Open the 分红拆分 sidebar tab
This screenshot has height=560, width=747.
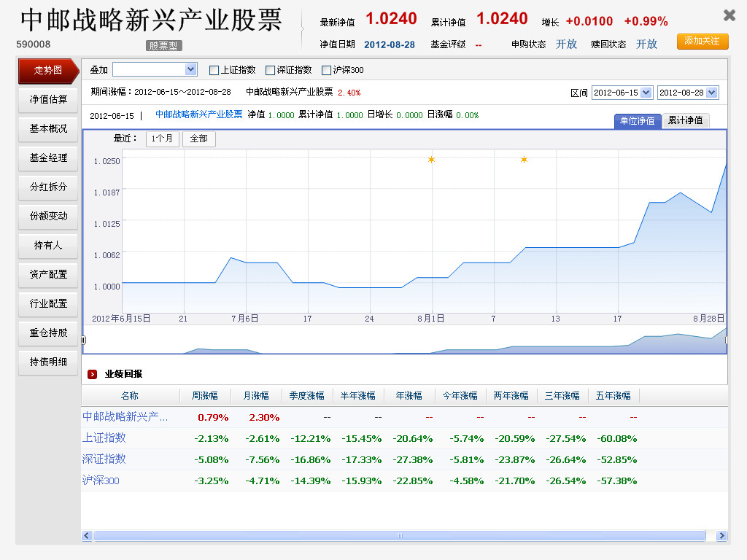tap(48, 187)
